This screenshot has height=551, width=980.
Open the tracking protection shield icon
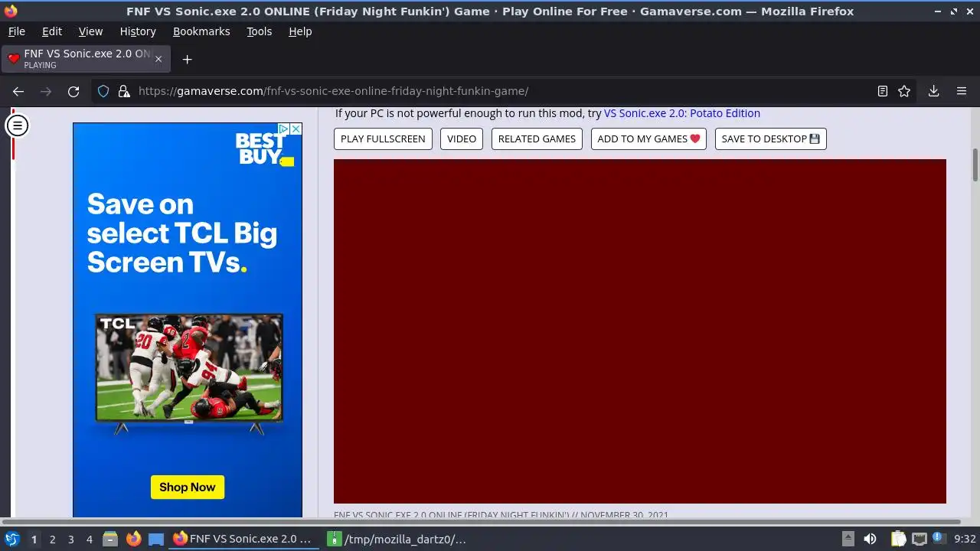(103, 91)
